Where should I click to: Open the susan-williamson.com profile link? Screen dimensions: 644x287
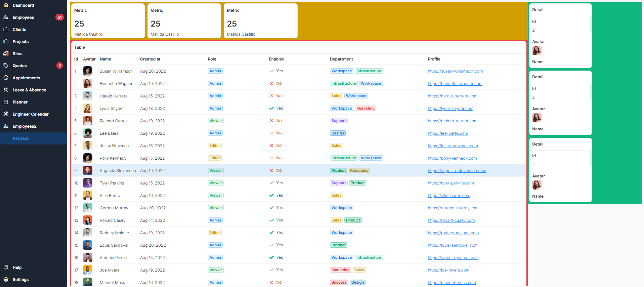tap(455, 71)
